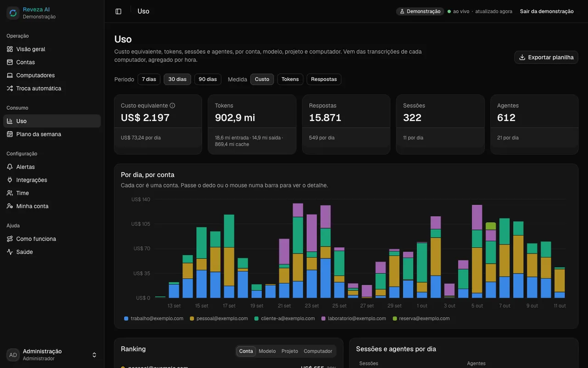Open the Conta ranking tab

coord(246,351)
